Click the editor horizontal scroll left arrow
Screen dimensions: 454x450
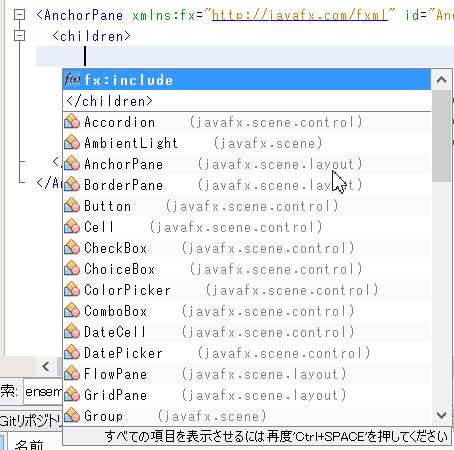(x=46, y=366)
